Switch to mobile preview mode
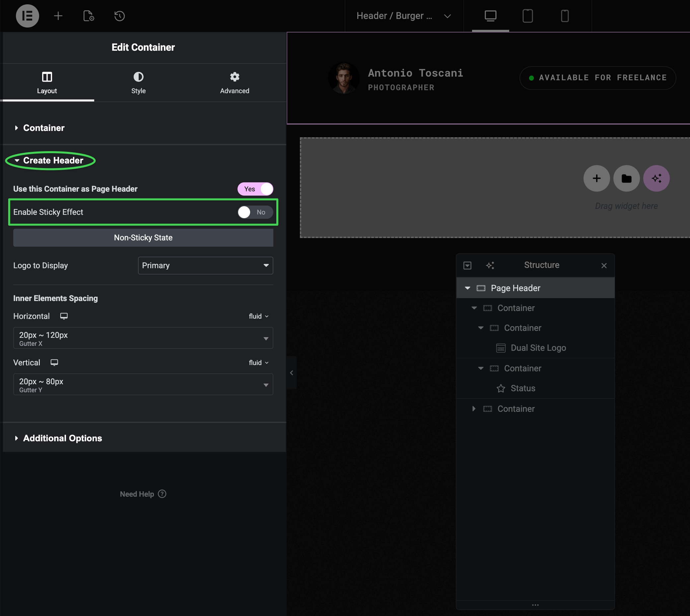Screen dimensions: 690x616 coord(564,16)
